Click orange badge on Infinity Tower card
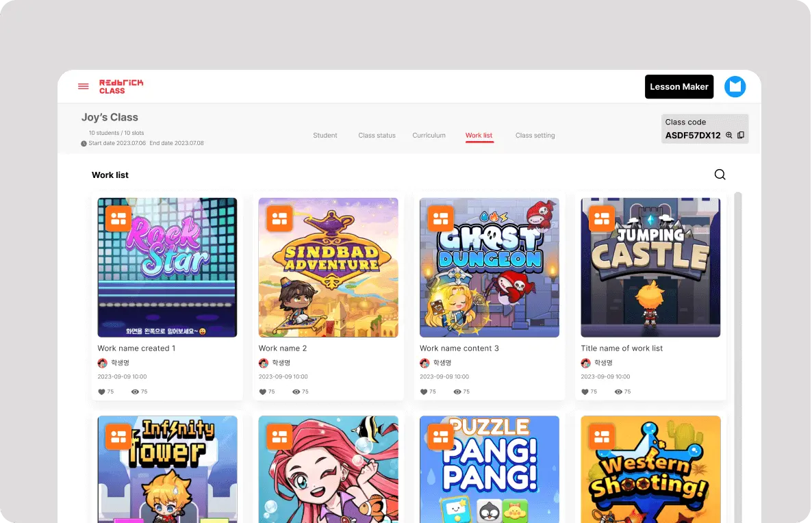The image size is (812, 523). 118,437
